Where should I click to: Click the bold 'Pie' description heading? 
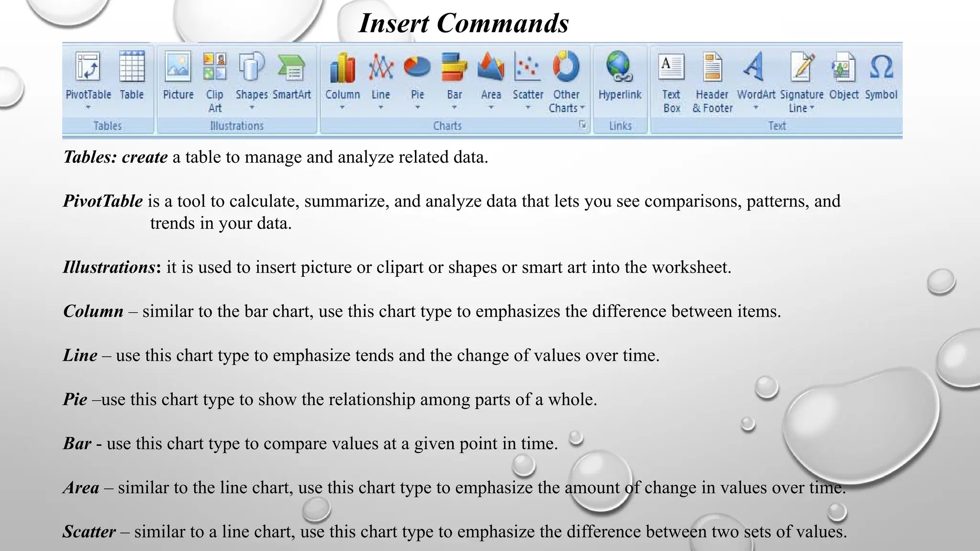[x=75, y=399]
